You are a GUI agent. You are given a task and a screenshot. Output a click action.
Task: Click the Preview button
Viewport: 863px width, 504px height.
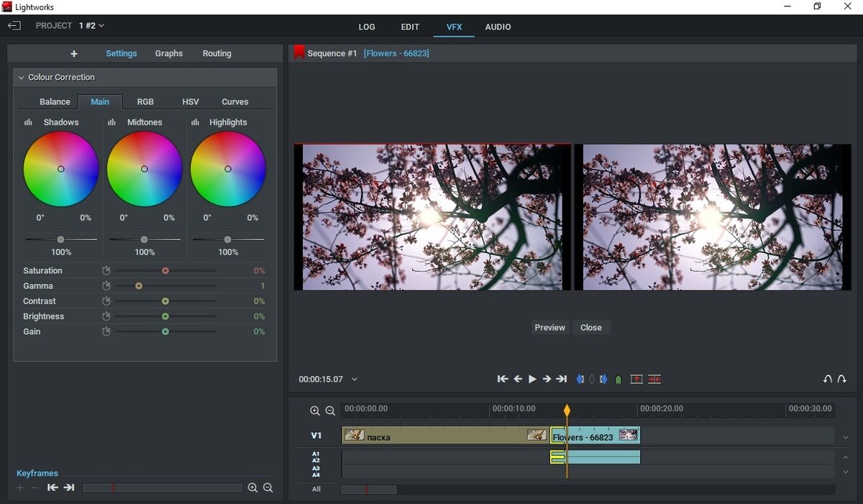pyautogui.click(x=549, y=327)
